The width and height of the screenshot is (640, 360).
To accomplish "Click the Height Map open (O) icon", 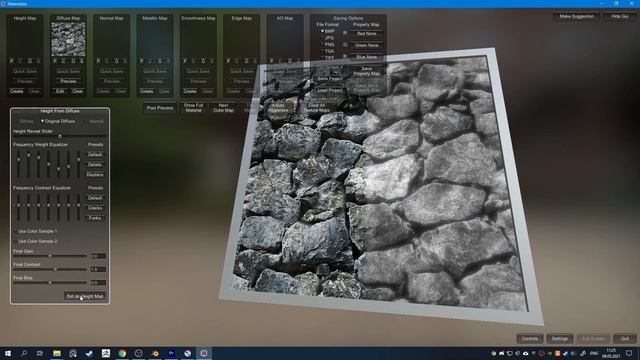I will click(30, 61).
